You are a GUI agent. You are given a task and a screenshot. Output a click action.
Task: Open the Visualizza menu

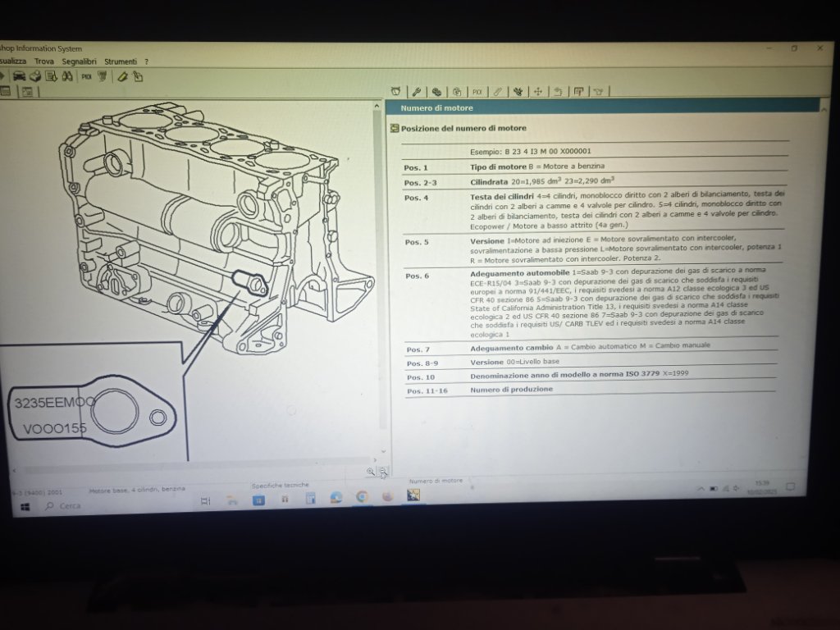(x=13, y=61)
